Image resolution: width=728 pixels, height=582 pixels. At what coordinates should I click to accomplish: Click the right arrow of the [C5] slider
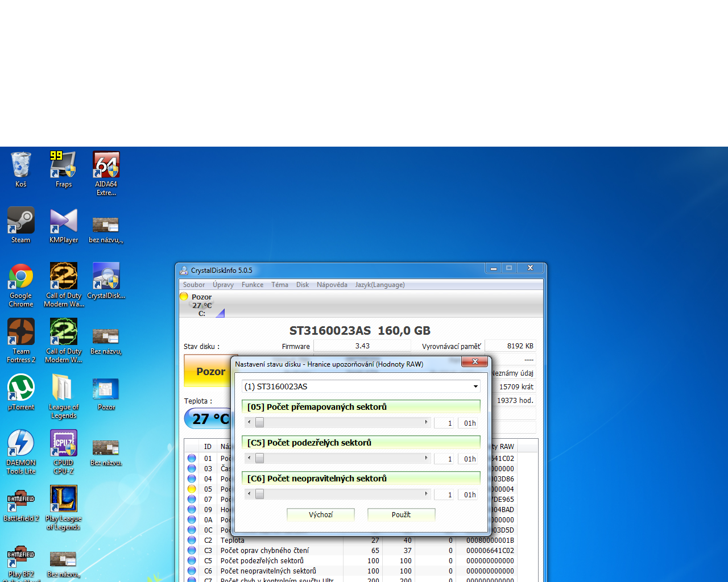pos(426,458)
